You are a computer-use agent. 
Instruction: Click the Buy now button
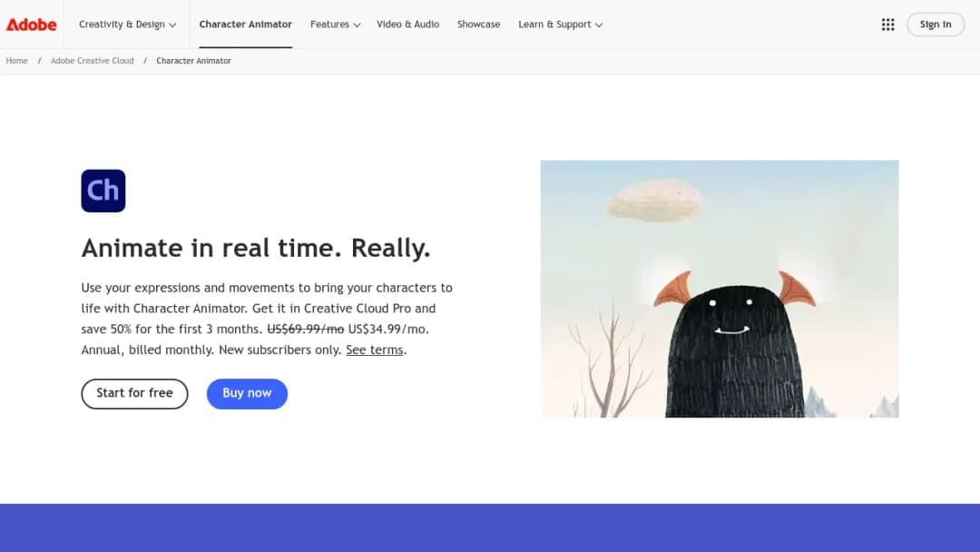(x=247, y=393)
